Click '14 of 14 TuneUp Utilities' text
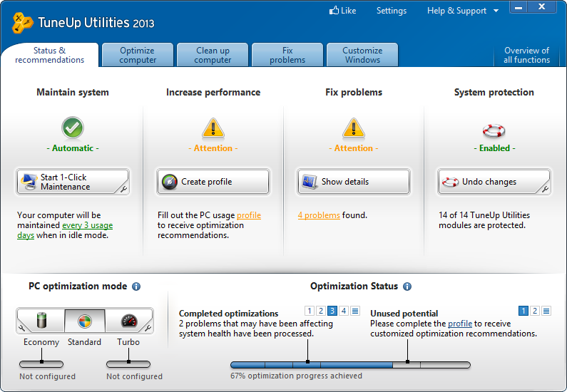Viewport: 567px width, 392px height. [484, 215]
